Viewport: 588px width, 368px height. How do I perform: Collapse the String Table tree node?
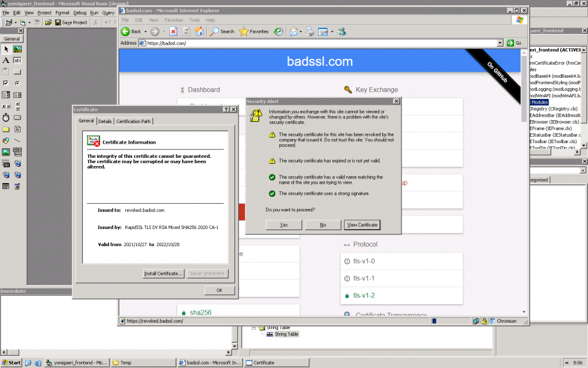[x=255, y=327]
